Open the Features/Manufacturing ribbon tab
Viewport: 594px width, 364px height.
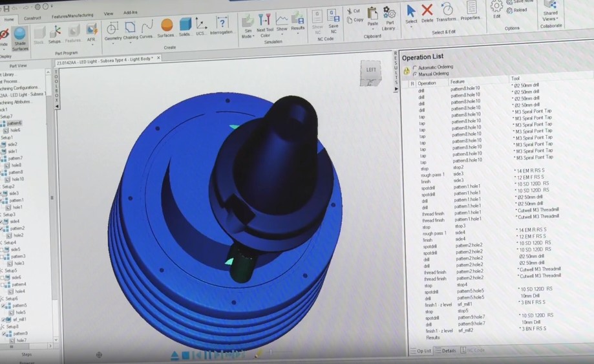click(72, 16)
